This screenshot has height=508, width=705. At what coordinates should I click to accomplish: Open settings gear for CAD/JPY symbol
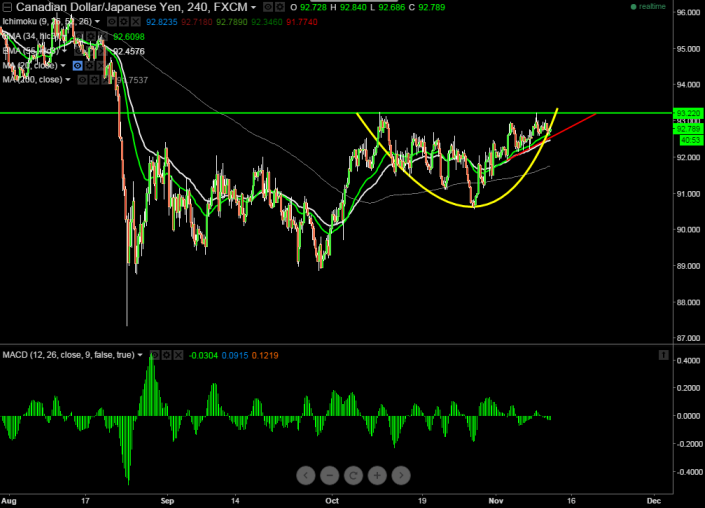point(280,7)
